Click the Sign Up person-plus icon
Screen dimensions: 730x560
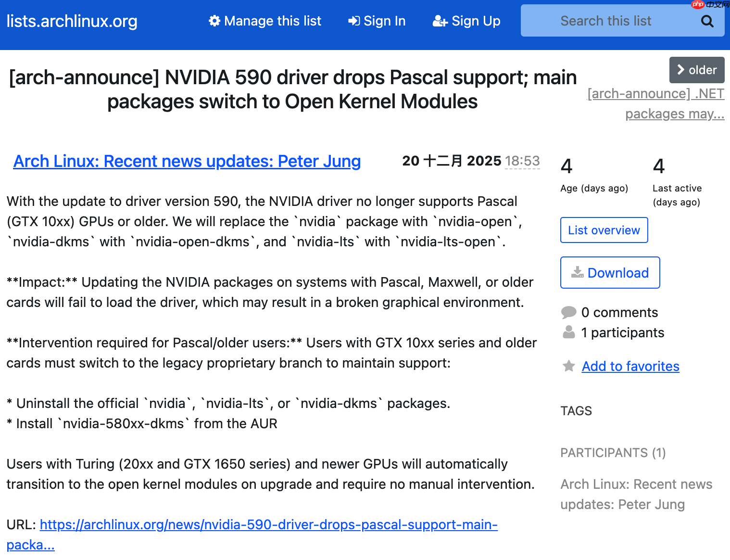point(439,21)
